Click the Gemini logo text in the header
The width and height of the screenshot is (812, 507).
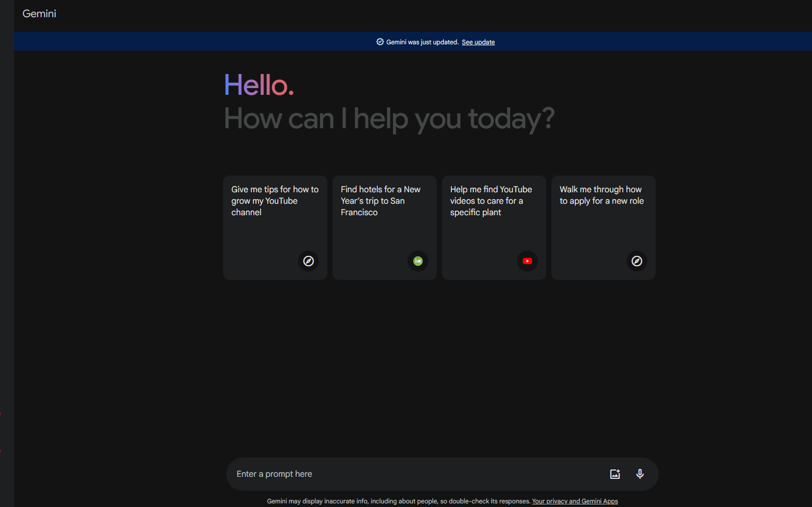point(39,14)
